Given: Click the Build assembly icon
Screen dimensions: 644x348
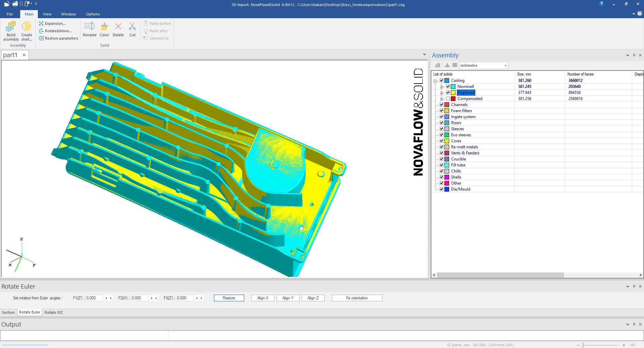Looking at the screenshot, I should point(11,27).
